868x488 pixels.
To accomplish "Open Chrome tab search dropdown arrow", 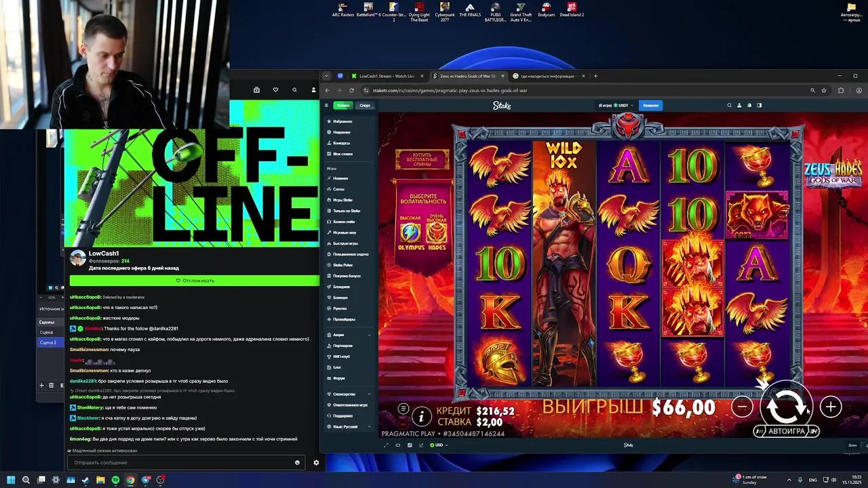I will click(326, 76).
